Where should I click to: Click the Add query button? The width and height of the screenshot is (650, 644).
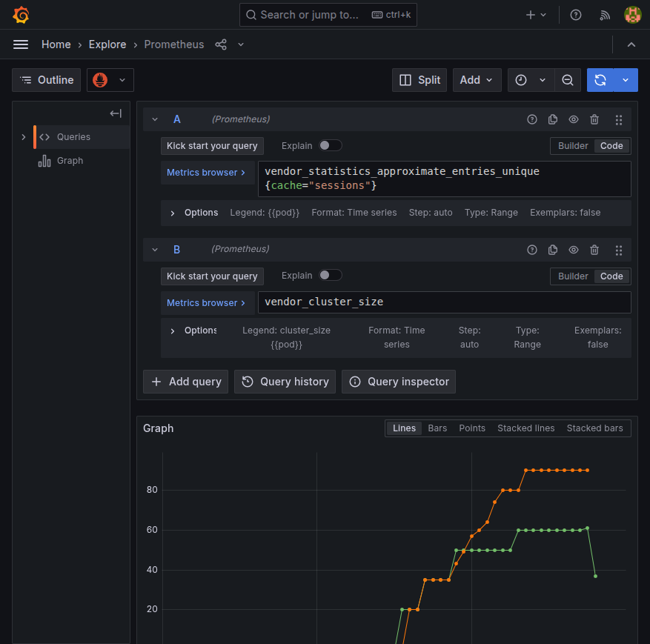(x=186, y=382)
